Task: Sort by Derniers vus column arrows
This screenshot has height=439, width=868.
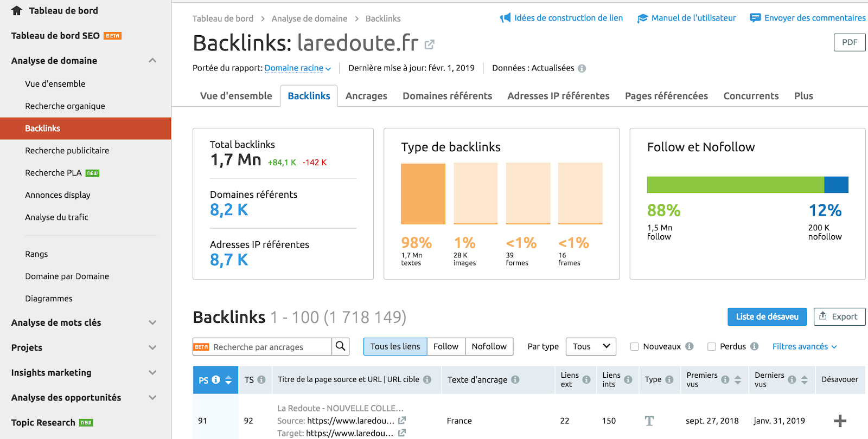Action: coord(805,380)
